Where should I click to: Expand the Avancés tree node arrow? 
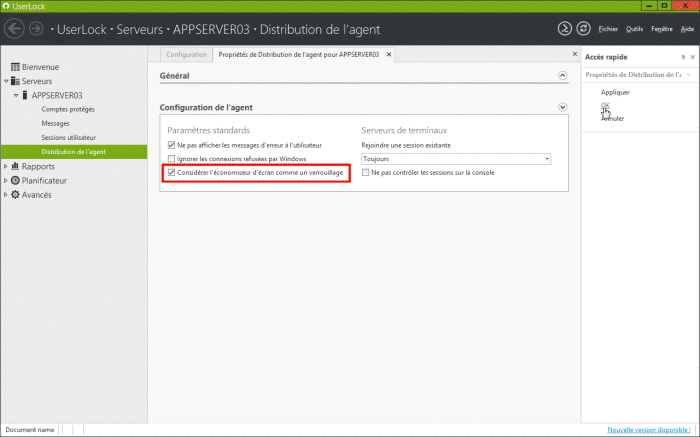coord(5,195)
